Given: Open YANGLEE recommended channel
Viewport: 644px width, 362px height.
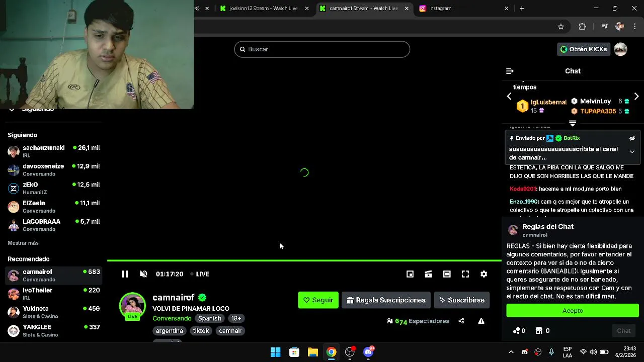Looking at the screenshot, I should click(54, 330).
